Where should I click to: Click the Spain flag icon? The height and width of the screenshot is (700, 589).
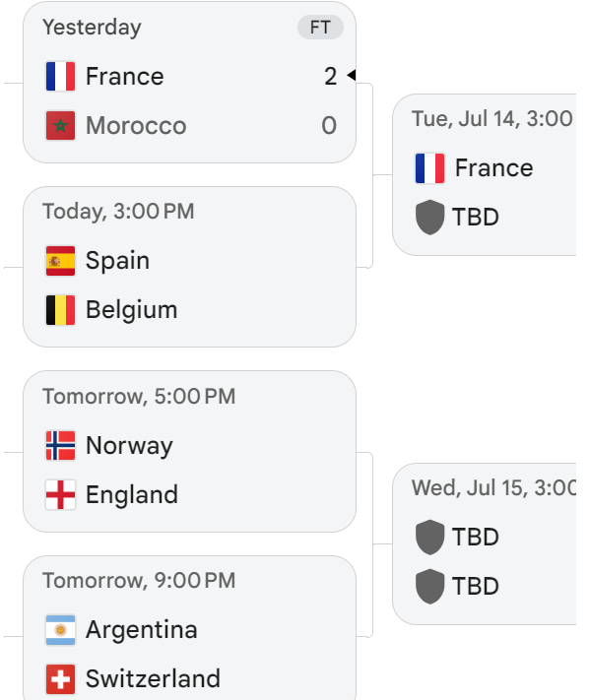coord(60,261)
